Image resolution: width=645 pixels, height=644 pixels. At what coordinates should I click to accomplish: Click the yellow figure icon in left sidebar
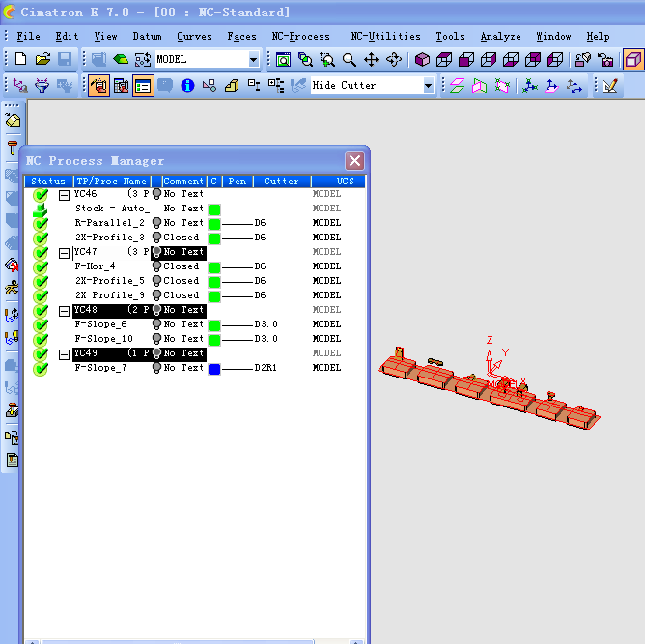[12, 288]
